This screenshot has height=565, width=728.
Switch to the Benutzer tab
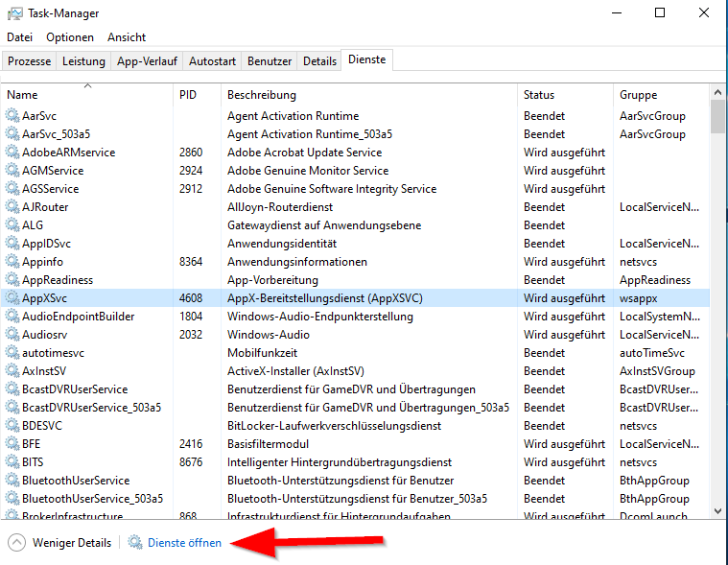tap(270, 61)
